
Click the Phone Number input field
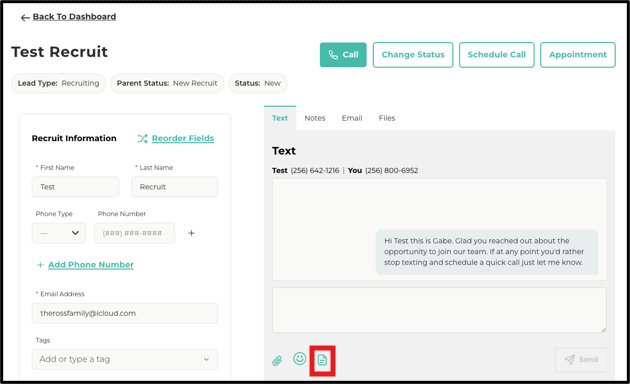[134, 233]
